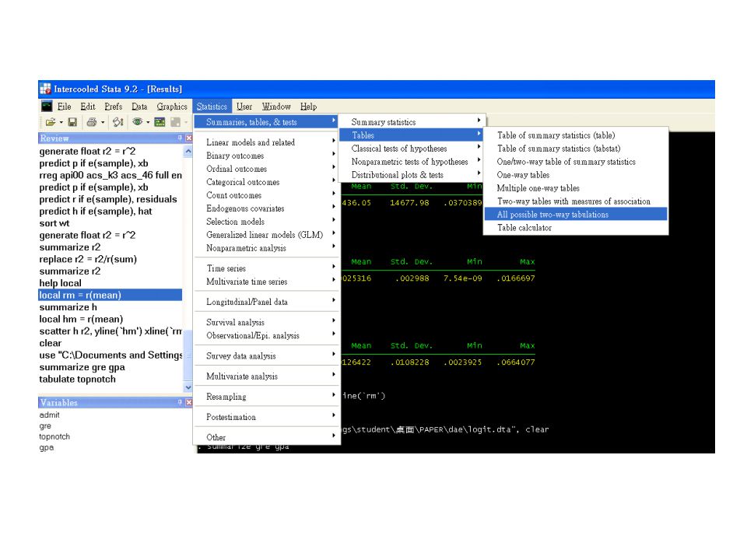This screenshot has width=747, height=560.
Task: Open the Help menu
Action: pos(308,107)
